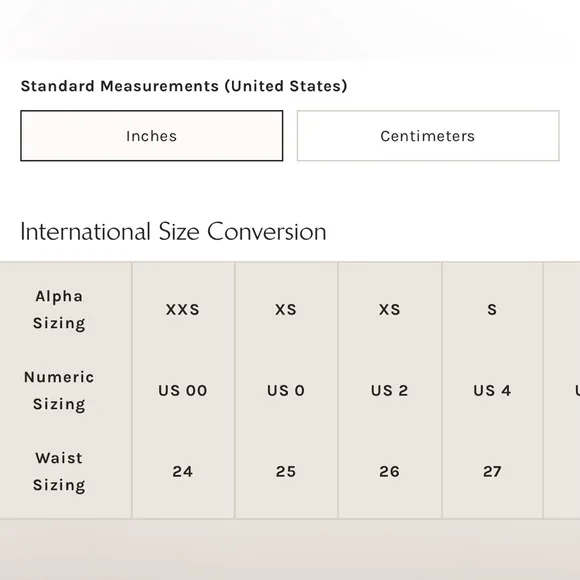Click the Numeric Sizing row header
The width and height of the screenshot is (580, 580).
pyautogui.click(x=59, y=391)
